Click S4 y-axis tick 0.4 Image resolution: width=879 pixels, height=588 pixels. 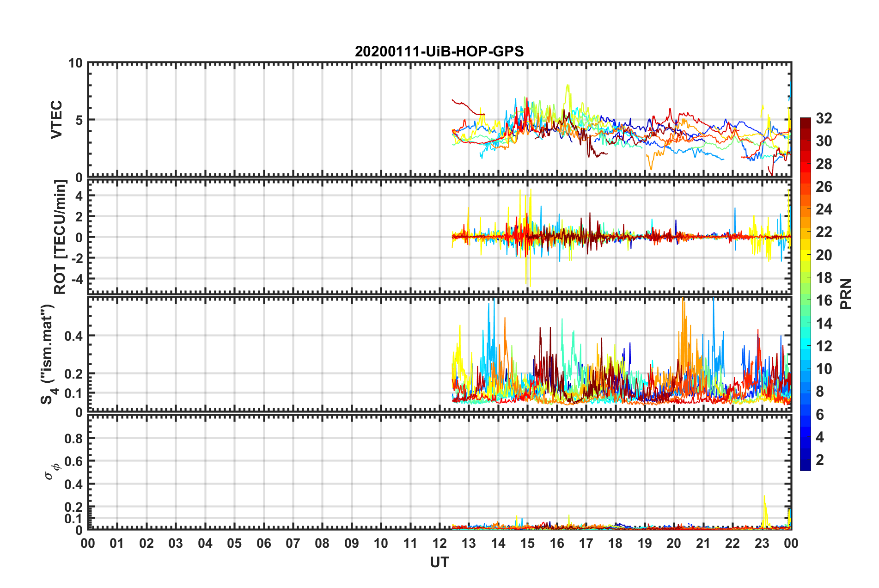coord(74,336)
